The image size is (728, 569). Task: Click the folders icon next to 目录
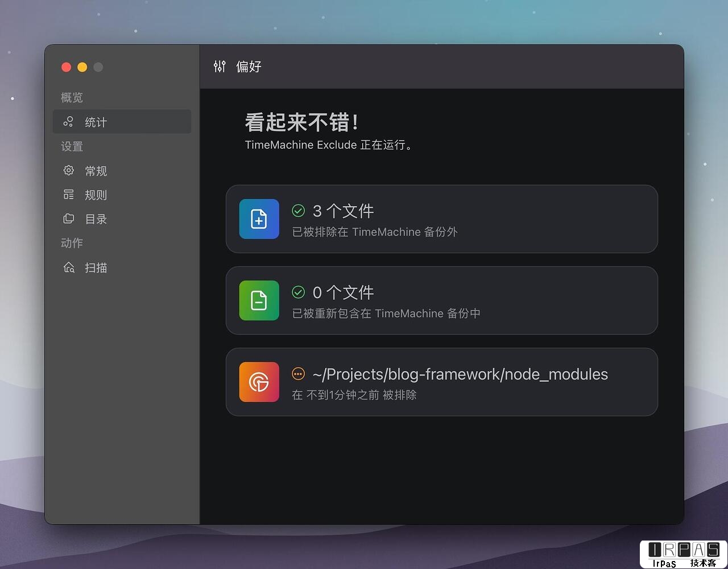(69, 218)
